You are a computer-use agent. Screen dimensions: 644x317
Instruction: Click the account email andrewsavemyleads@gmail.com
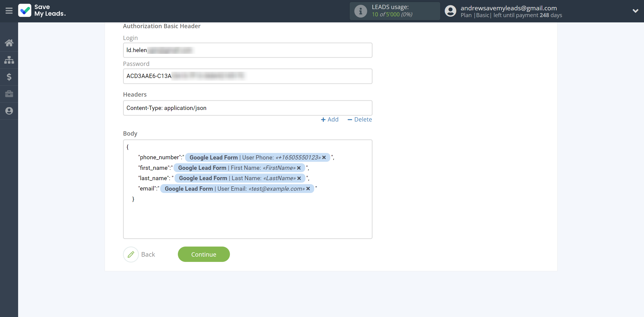[x=509, y=8]
